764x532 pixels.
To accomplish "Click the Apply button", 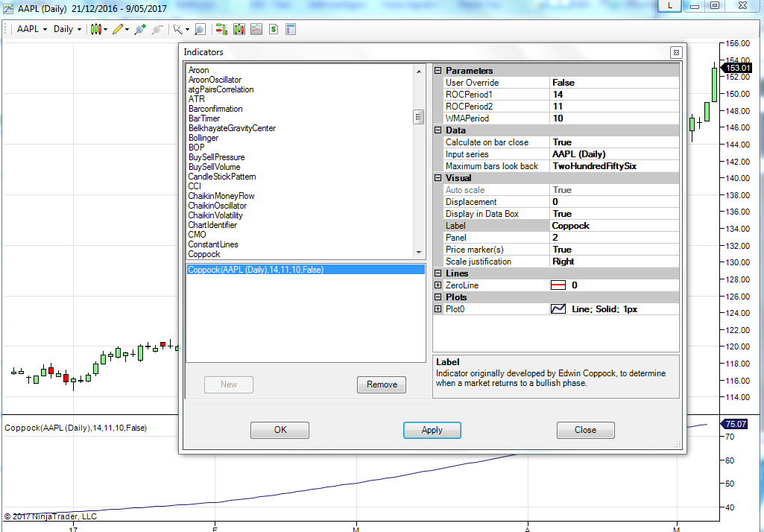I will tap(432, 430).
